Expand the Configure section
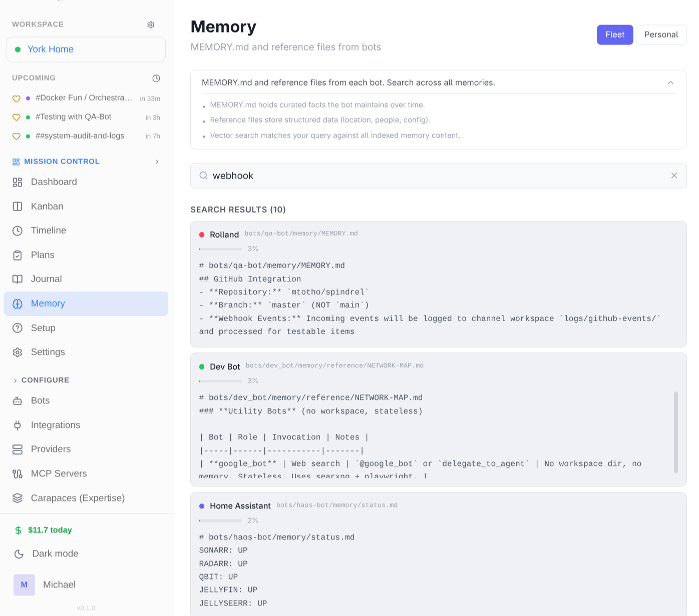This screenshot has width=699, height=616. click(x=15, y=380)
